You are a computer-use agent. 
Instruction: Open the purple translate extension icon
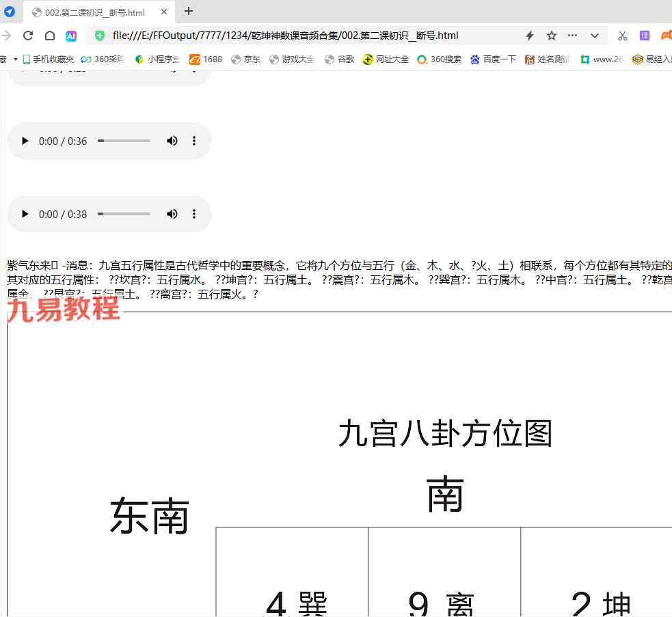tap(644, 36)
